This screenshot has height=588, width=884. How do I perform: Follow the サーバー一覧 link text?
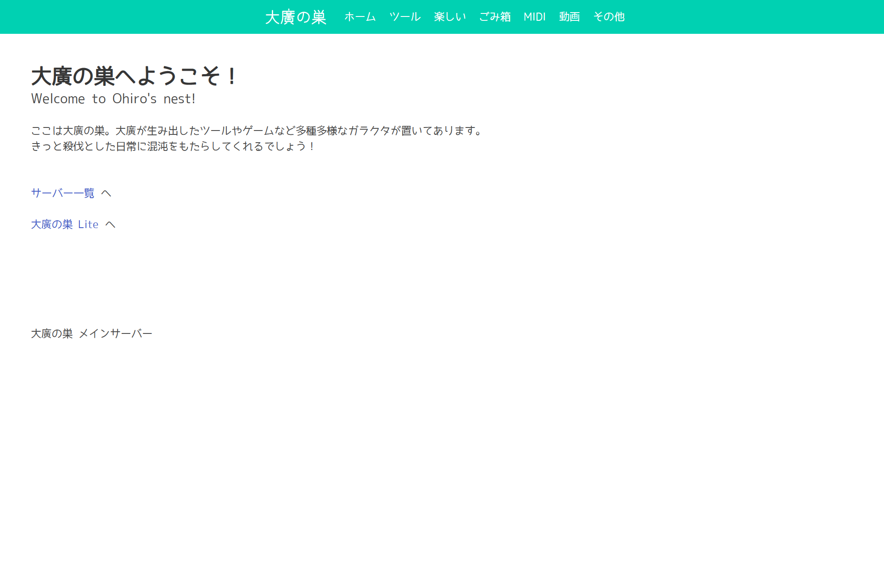tap(63, 193)
